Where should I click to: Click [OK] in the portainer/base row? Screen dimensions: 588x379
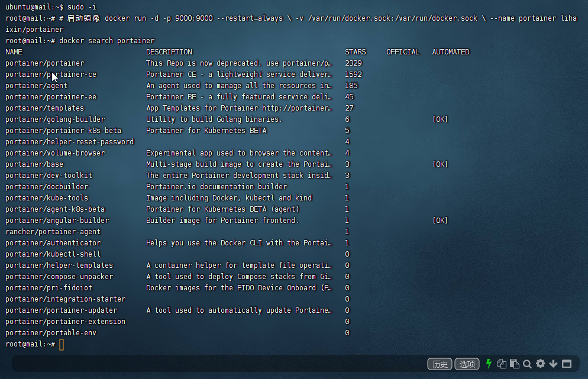point(440,164)
